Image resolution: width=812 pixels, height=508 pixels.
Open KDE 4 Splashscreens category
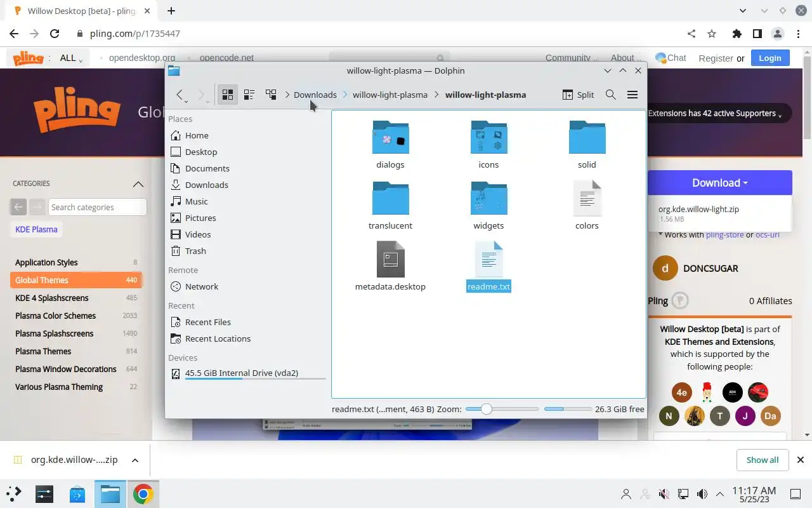point(76,298)
